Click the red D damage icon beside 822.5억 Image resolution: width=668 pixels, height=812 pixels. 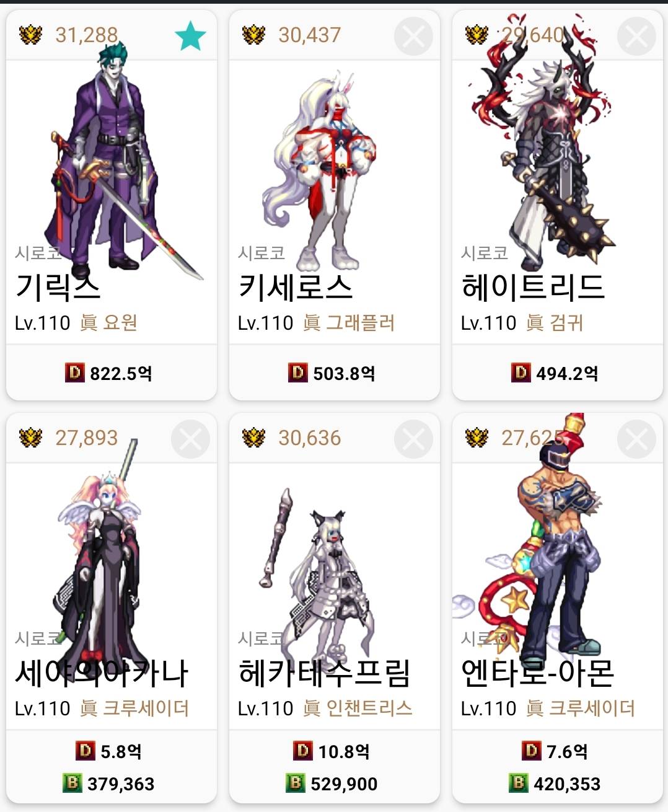[x=75, y=373]
